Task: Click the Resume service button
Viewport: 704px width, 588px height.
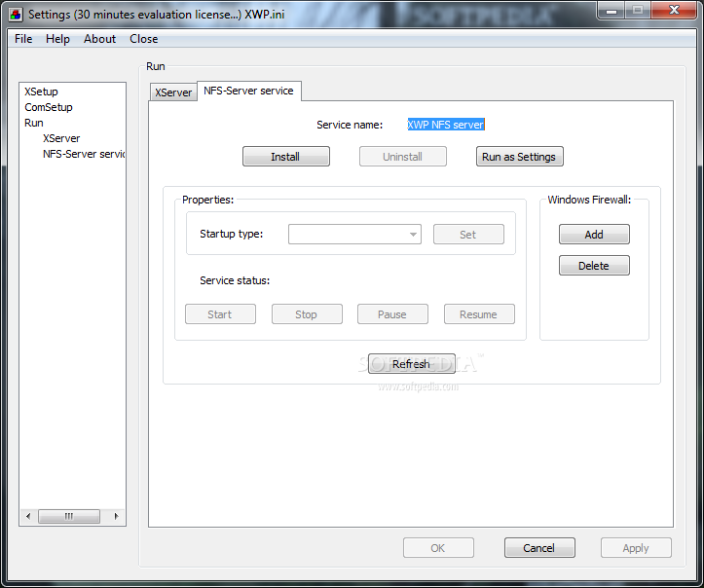Action: click(479, 314)
